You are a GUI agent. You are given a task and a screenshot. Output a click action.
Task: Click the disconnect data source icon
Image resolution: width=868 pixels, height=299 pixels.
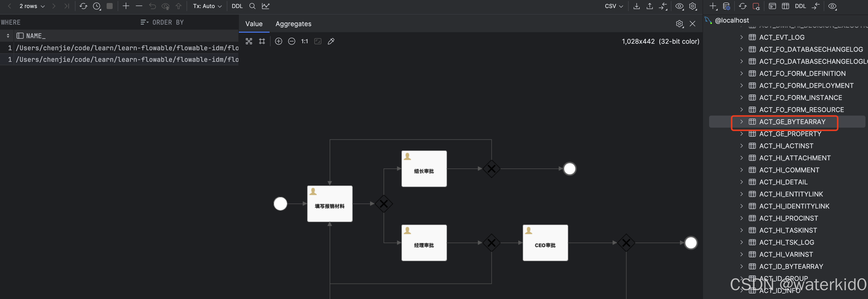tap(756, 6)
